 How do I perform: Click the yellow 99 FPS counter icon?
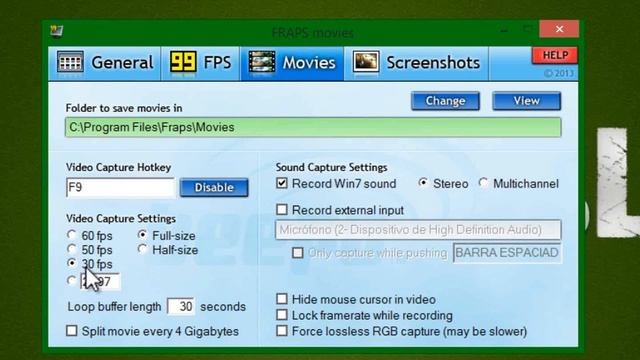point(183,62)
